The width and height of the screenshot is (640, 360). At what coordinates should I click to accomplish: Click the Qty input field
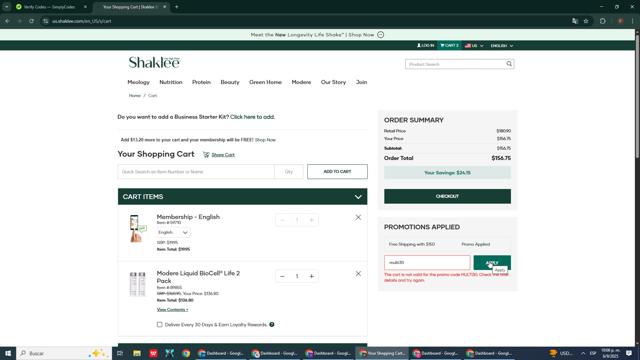(x=289, y=171)
